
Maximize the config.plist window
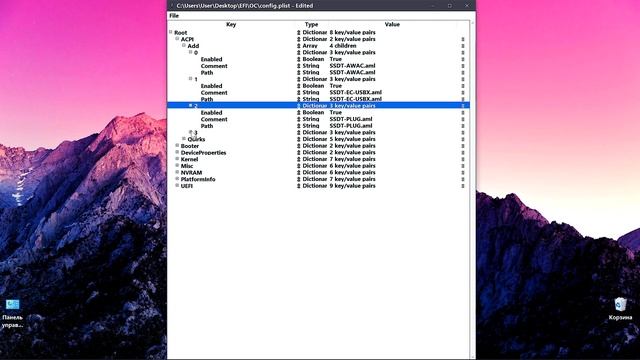pos(449,6)
